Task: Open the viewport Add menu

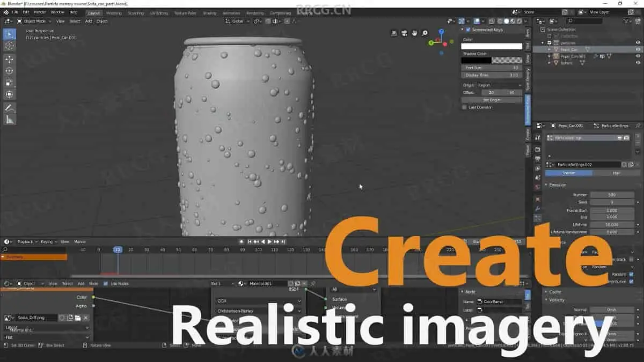Action: pyautogui.click(x=89, y=21)
